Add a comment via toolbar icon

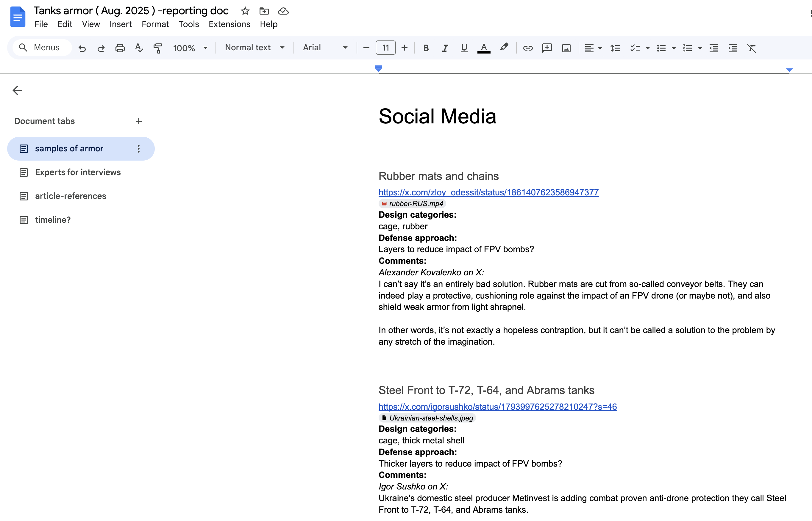pos(547,48)
